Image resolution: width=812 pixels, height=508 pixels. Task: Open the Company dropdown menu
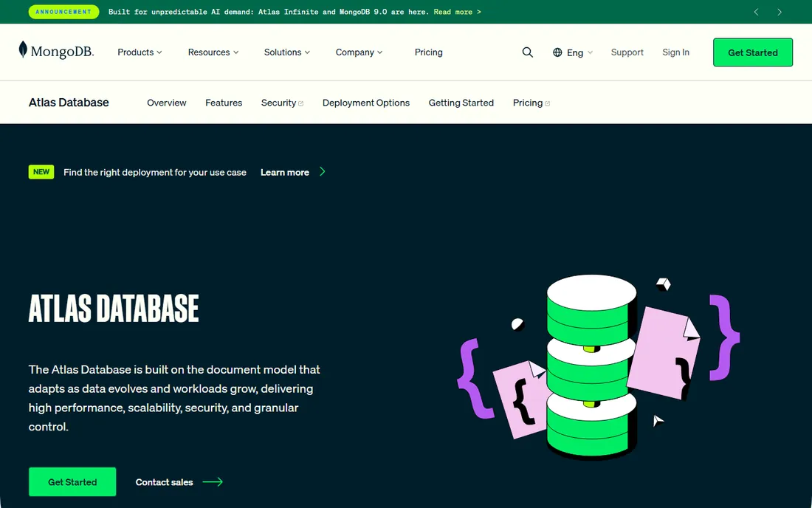(x=359, y=52)
